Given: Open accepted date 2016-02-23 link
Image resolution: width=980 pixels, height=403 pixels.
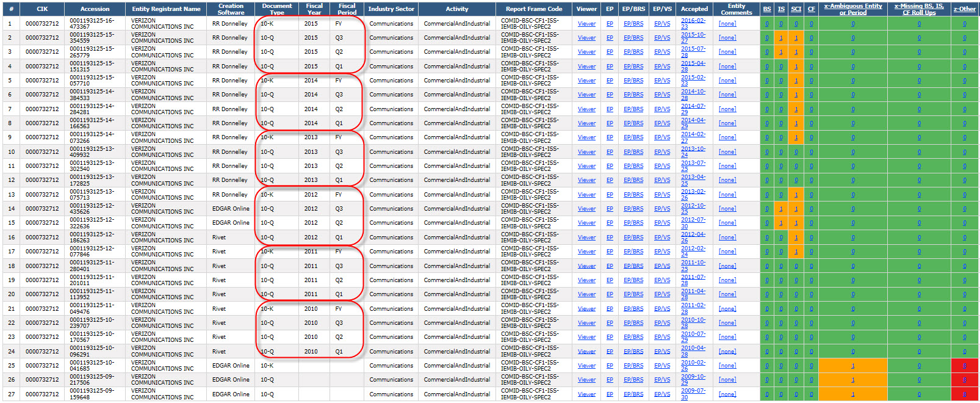Looking at the screenshot, I should pyautogui.click(x=693, y=24).
